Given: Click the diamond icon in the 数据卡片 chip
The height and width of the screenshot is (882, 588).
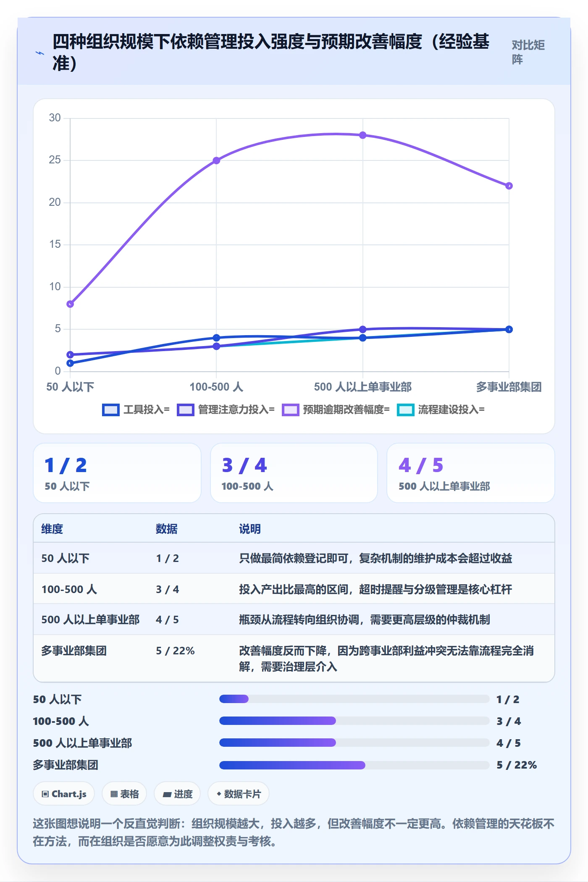Looking at the screenshot, I should 219,794.
